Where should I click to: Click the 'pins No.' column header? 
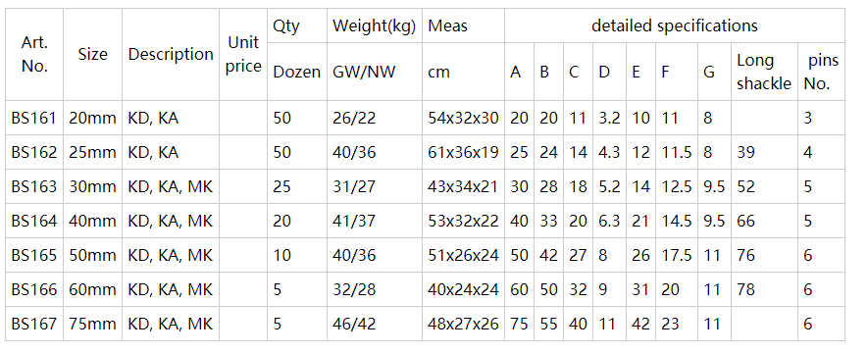(822, 72)
